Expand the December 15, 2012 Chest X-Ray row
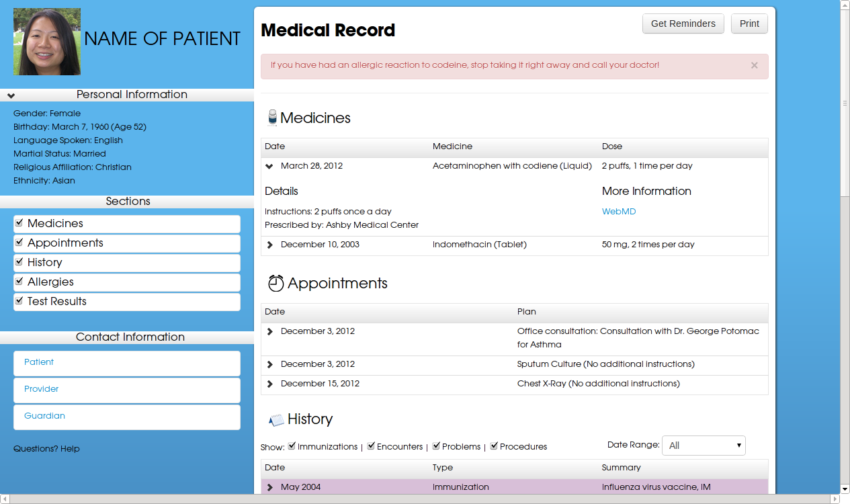 [x=269, y=384]
